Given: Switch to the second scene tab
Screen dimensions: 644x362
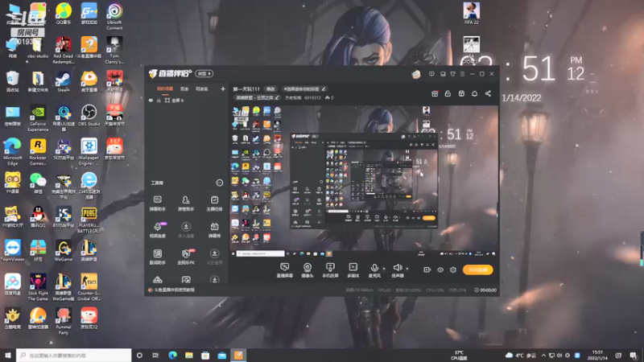Looking at the screenshot, I should point(184,89).
